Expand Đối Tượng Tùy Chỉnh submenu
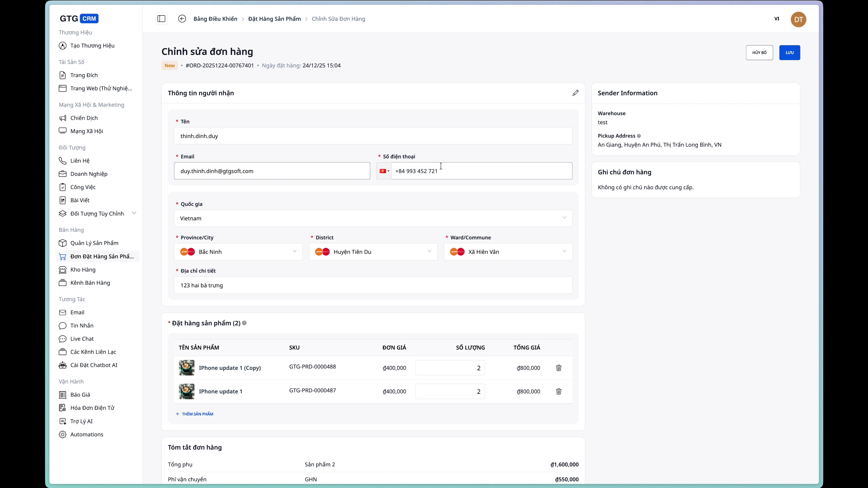Screen dimensions: 868x488 [134, 213]
